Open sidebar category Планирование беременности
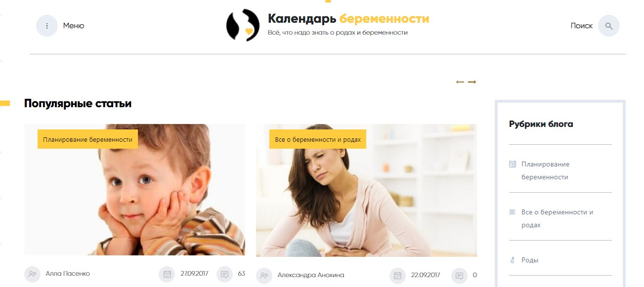Viewport: 644px width, 287px height. click(x=545, y=170)
